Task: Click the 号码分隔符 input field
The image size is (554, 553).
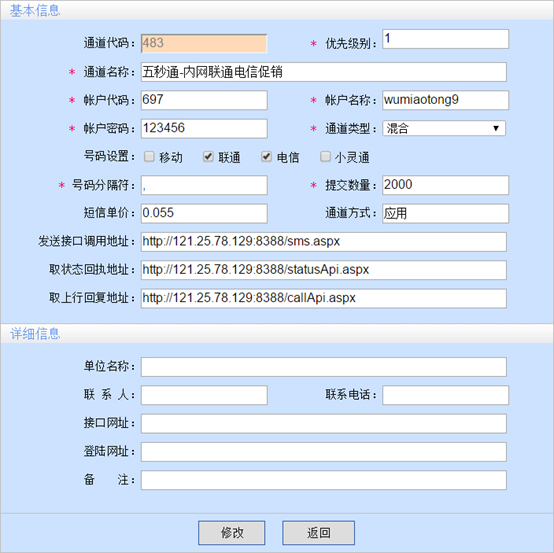Action: pos(204,185)
